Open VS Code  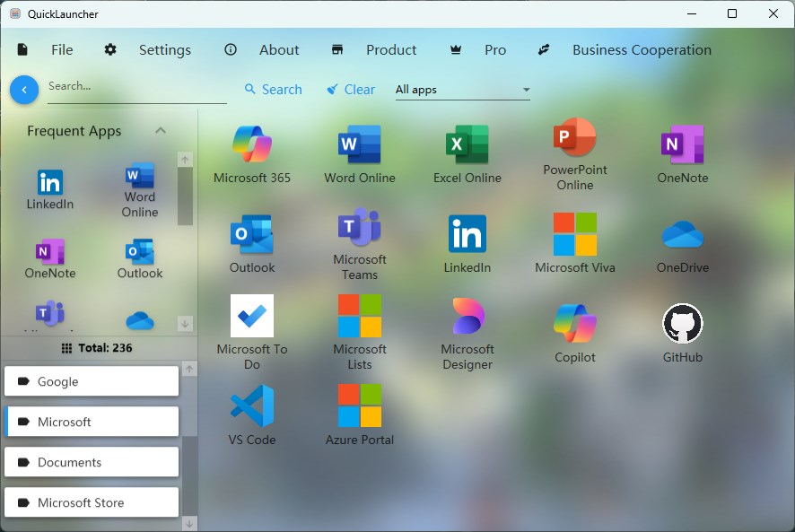tap(252, 415)
